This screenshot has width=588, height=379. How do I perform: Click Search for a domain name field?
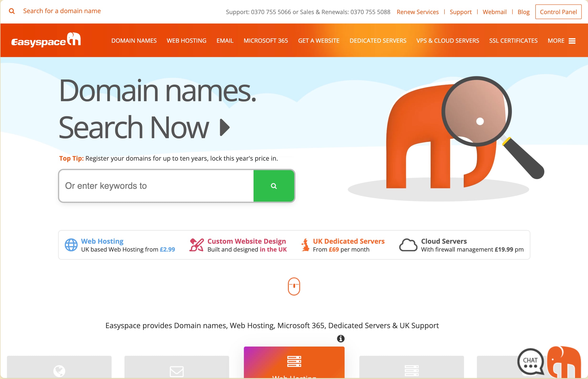62,11
